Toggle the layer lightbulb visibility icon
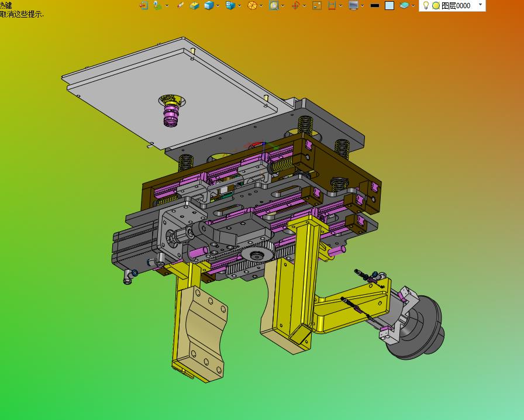The height and width of the screenshot is (420, 524). 426,5
